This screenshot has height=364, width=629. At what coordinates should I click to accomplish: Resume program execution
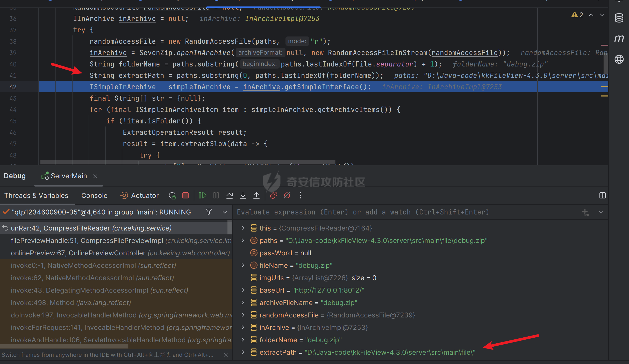tap(202, 196)
